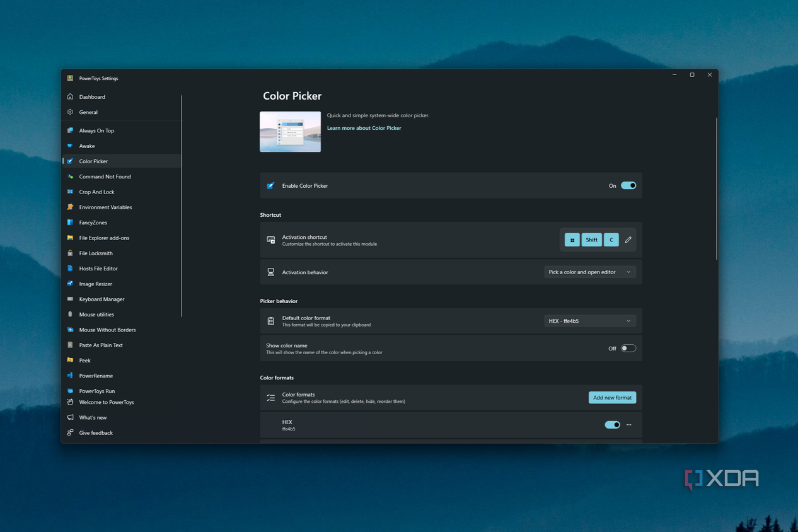Click the Awake cup icon
Viewport: 798px width, 532px height.
click(x=70, y=146)
